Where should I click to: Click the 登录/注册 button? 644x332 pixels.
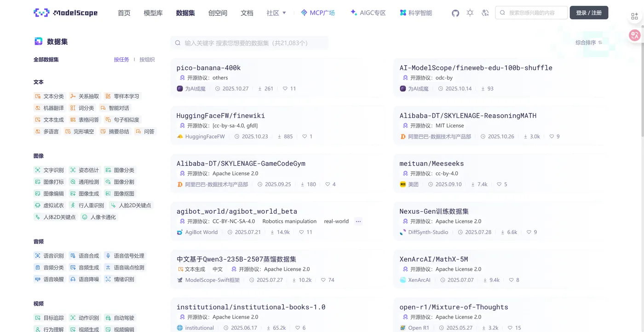[589, 12]
